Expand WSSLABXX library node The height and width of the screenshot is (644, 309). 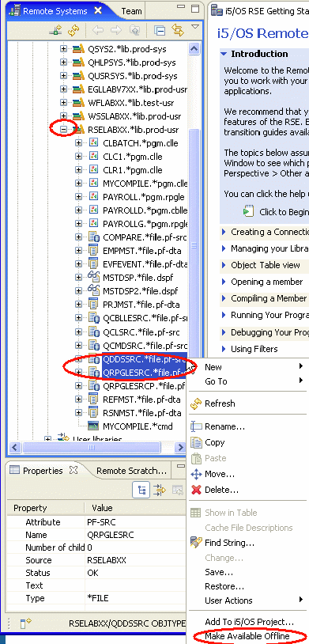63,116
